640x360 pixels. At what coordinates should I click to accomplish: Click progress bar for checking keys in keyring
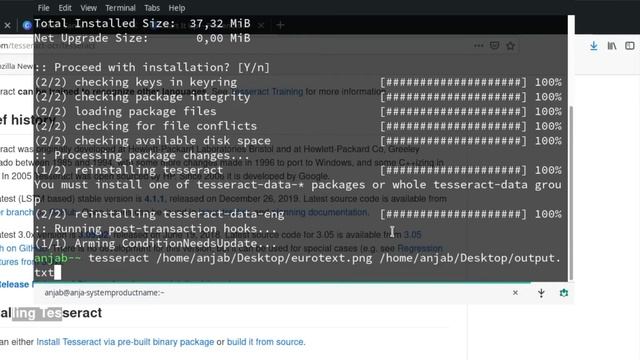point(453,82)
